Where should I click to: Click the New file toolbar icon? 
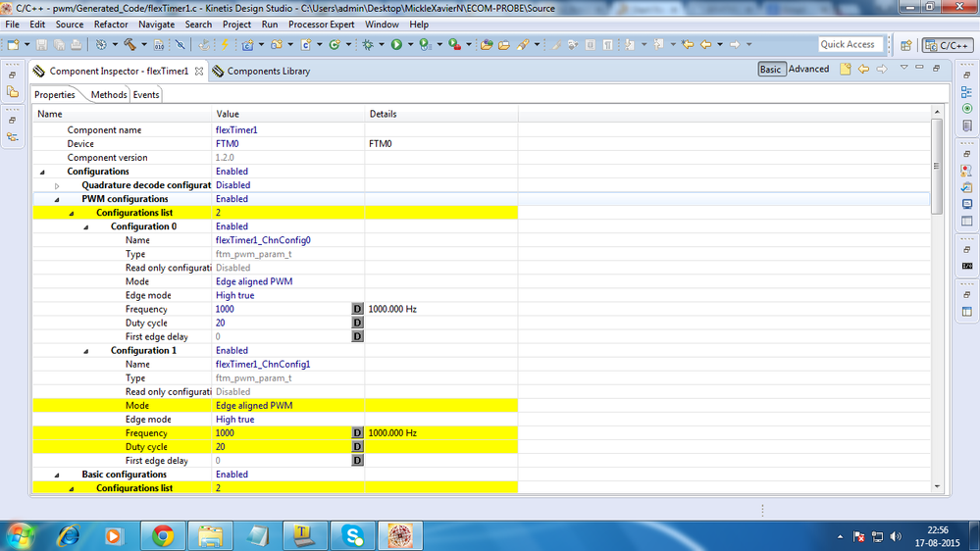click(13, 44)
